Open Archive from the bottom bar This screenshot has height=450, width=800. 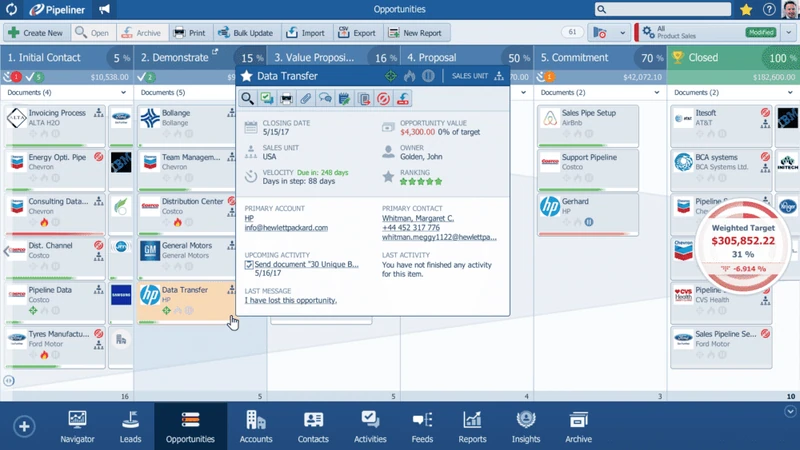(578, 427)
